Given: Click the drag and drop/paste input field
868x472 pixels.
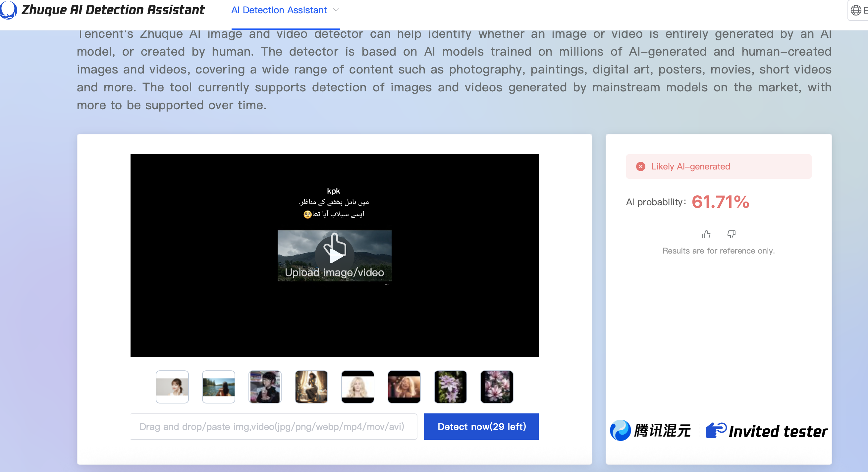Looking at the screenshot, I should tap(274, 427).
